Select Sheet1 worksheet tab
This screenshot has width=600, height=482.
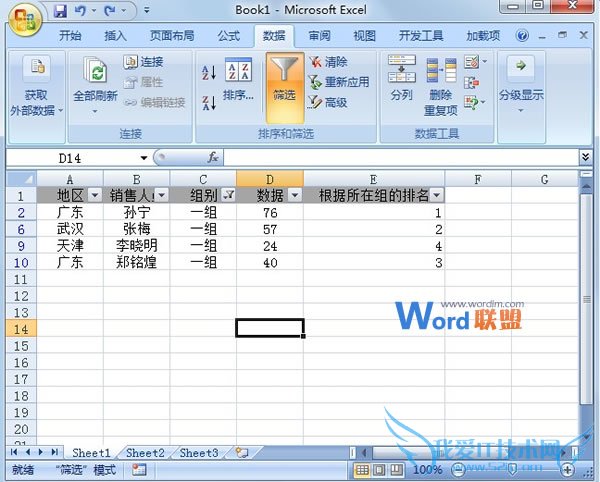pyautogui.click(x=91, y=453)
